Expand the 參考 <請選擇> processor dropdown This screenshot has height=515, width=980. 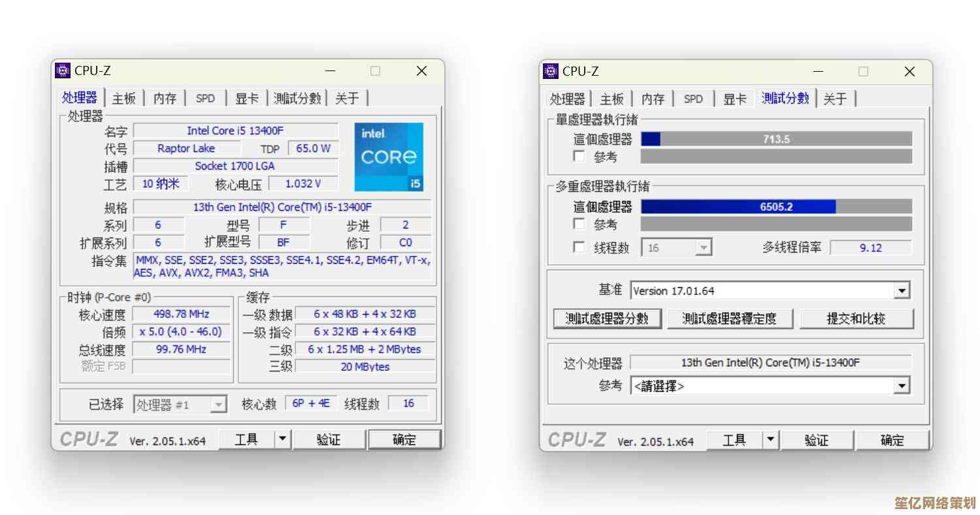pos(902,386)
